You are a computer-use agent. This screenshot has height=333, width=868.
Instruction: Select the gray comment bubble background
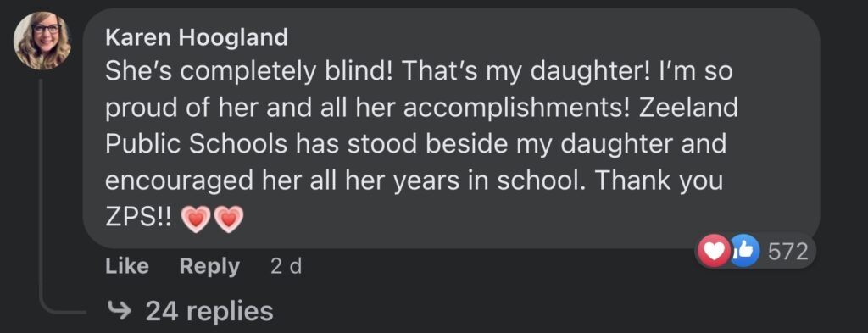(451, 128)
